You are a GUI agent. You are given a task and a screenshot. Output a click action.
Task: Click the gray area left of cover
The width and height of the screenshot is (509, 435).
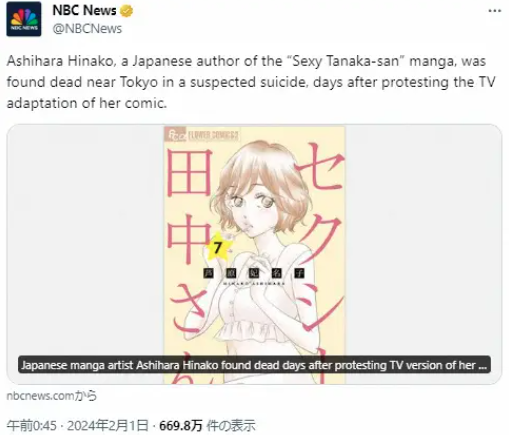85,254
